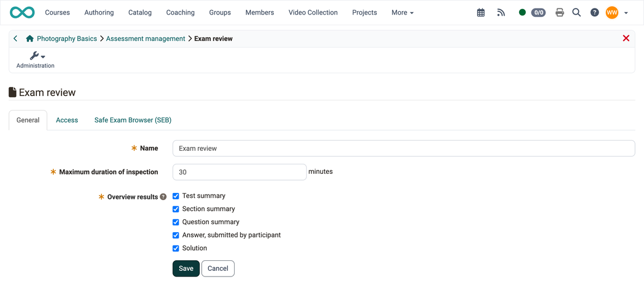Open the Coaching menu item
Viewport: 644px width, 286px height.
[x=180, y=12]
